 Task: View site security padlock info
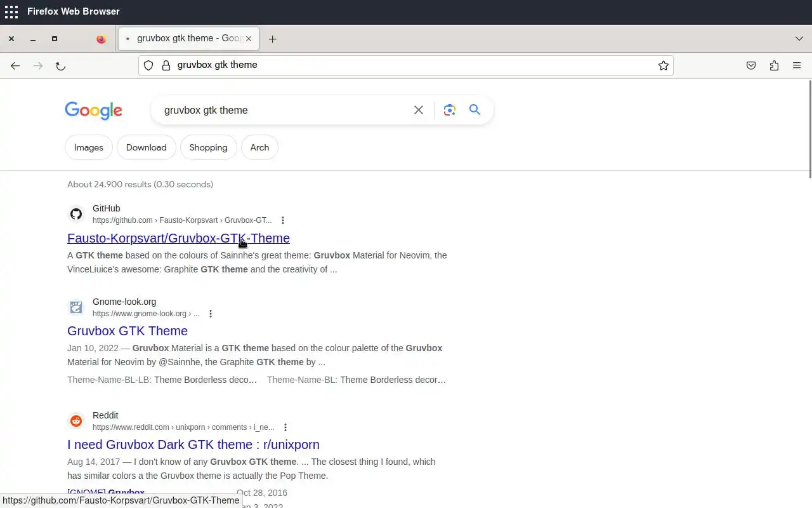tap(166, 65)
